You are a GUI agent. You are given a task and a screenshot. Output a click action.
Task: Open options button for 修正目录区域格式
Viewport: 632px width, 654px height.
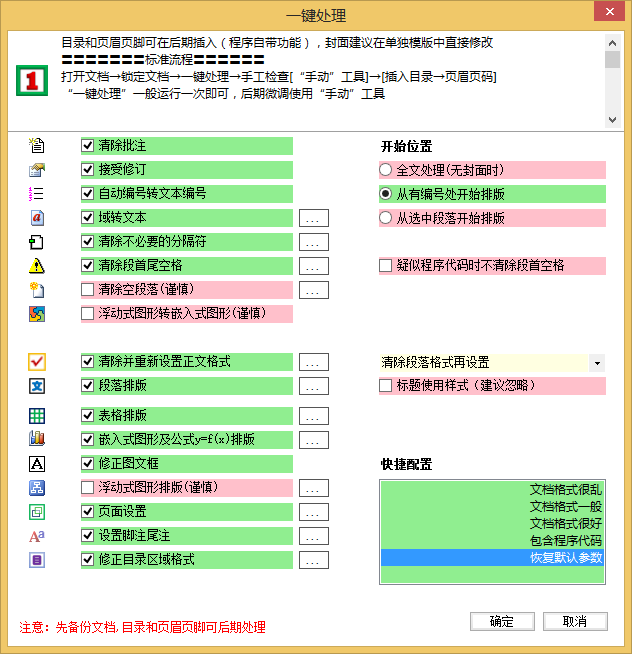[314, 560]
